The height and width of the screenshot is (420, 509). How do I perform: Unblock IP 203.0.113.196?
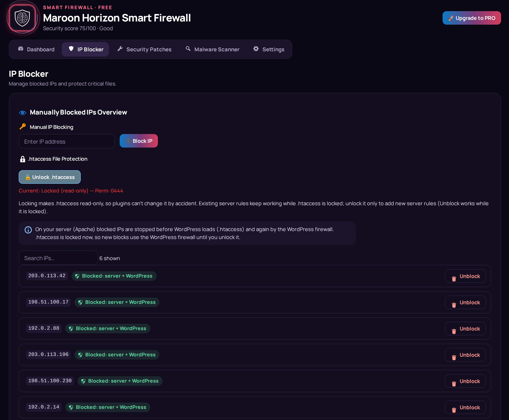click(x=465, y=355)
